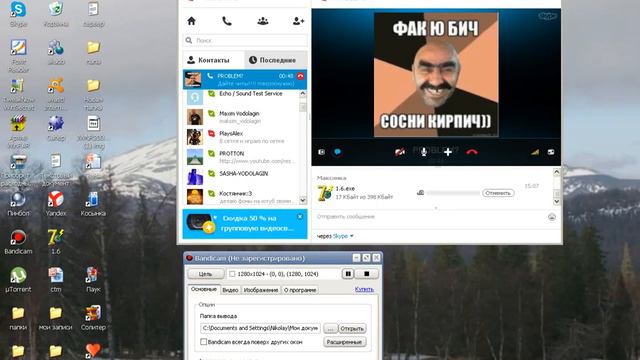
Task: Open the Основные tab in Bandicam
Action: pyautogui.click(x=204, y=289)
